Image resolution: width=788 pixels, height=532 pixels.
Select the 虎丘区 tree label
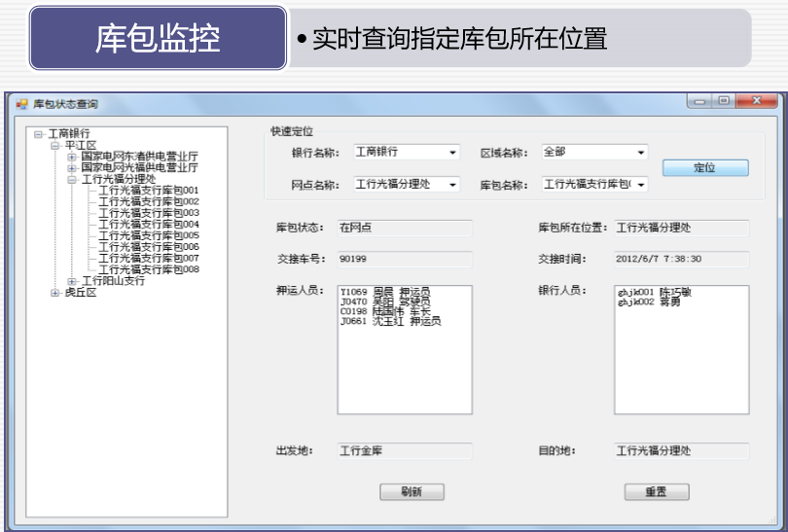coord(81,293)
